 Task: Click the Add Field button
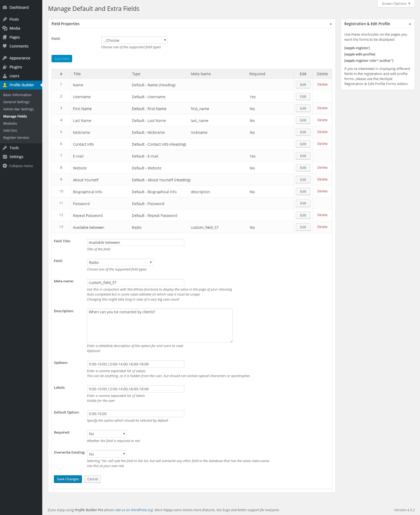[62, 59]
